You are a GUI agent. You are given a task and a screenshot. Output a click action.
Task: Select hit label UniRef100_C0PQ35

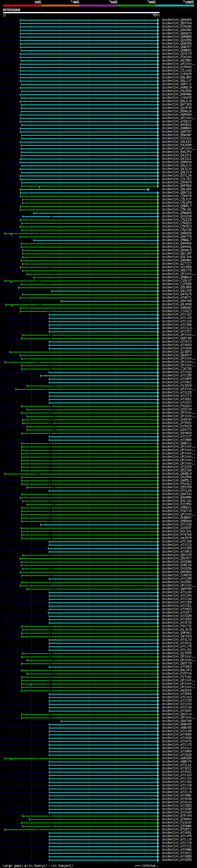point(177,74)
